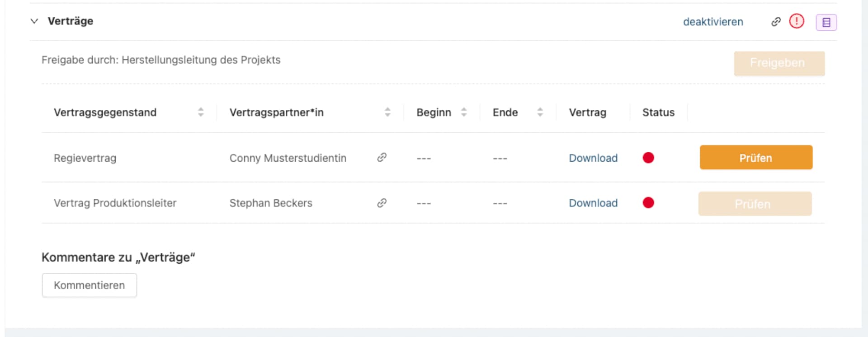Image resolution: width=868 pixels, height=337 pixels.
Task: Collapse the Verträge section chevron
Action: pos(34,21)
